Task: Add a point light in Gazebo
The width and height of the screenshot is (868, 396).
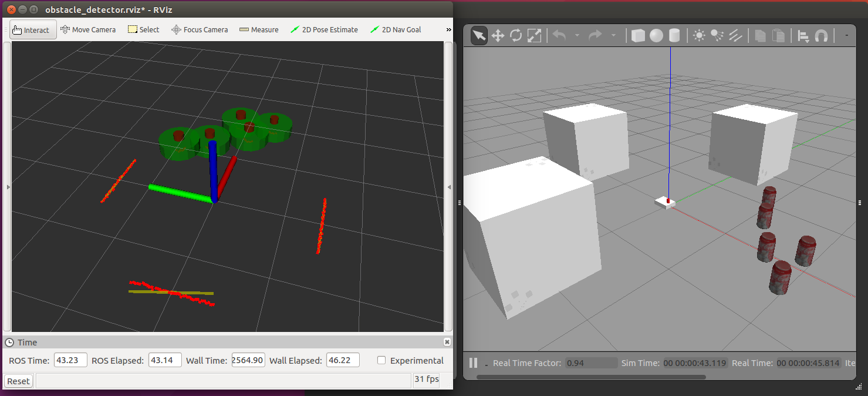Action: pyautogui.click(x=699, y=36)
